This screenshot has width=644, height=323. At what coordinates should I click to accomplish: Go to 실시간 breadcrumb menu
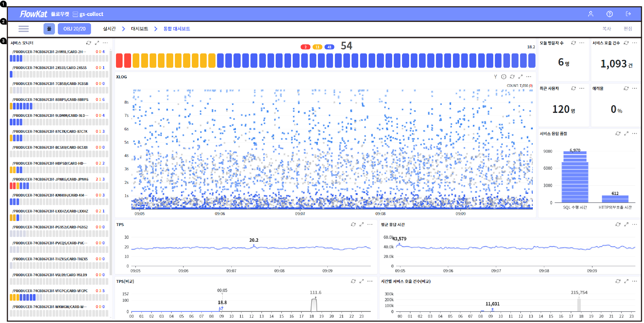click(x=109, y=29)
